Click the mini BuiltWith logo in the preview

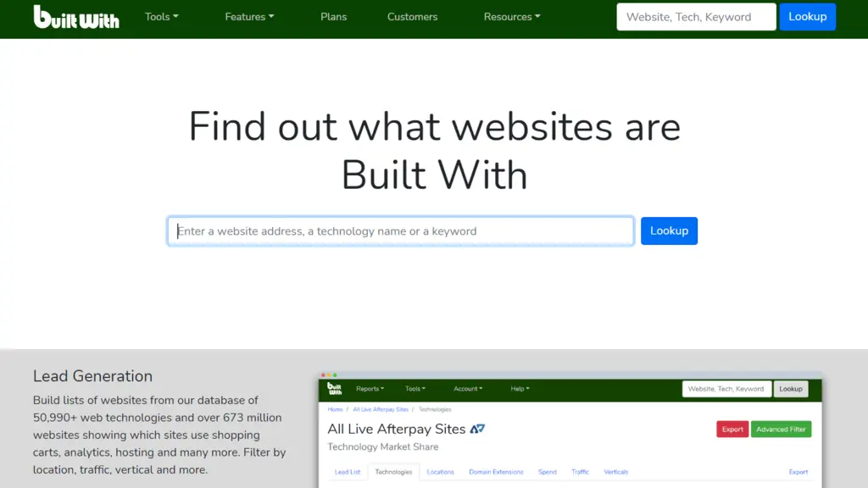click(x=336, y=389)
